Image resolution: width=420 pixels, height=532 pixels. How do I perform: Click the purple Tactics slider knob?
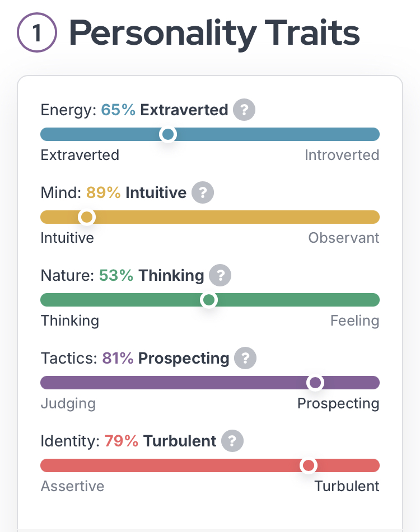(x=315, y=383)
